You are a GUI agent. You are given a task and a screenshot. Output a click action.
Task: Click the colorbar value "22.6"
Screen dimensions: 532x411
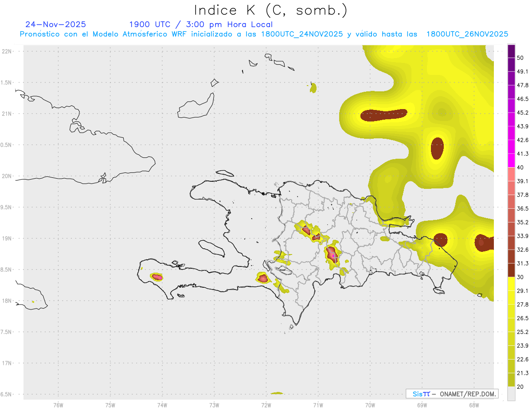click(523, 359)
